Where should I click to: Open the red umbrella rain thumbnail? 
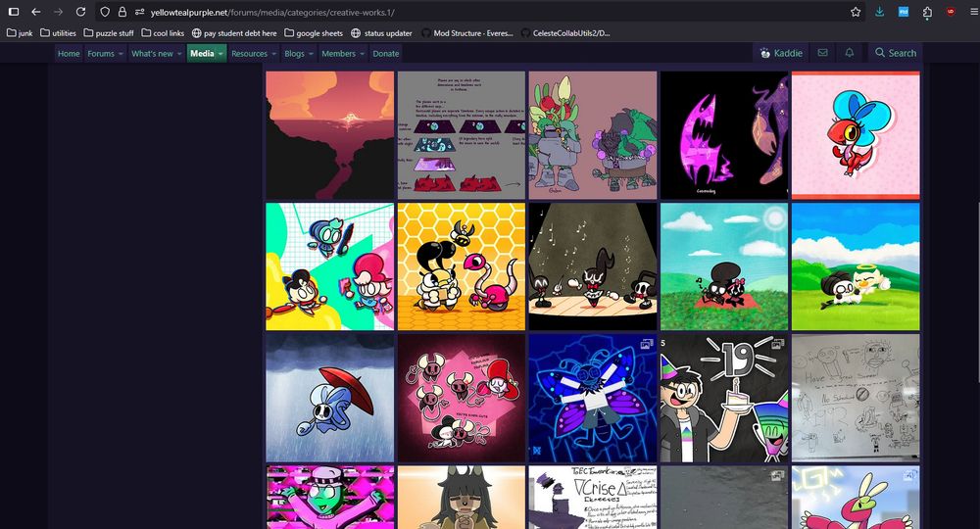click(x=330, y=398)
